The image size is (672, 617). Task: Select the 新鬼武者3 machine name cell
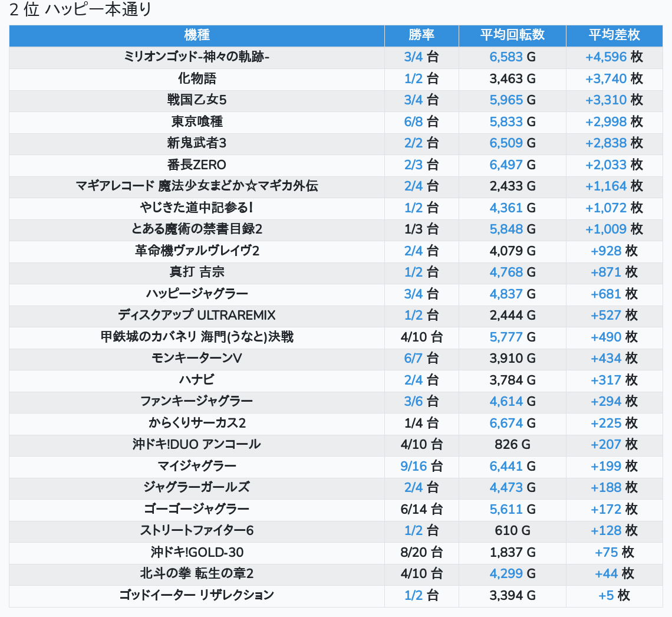(197, 143)
